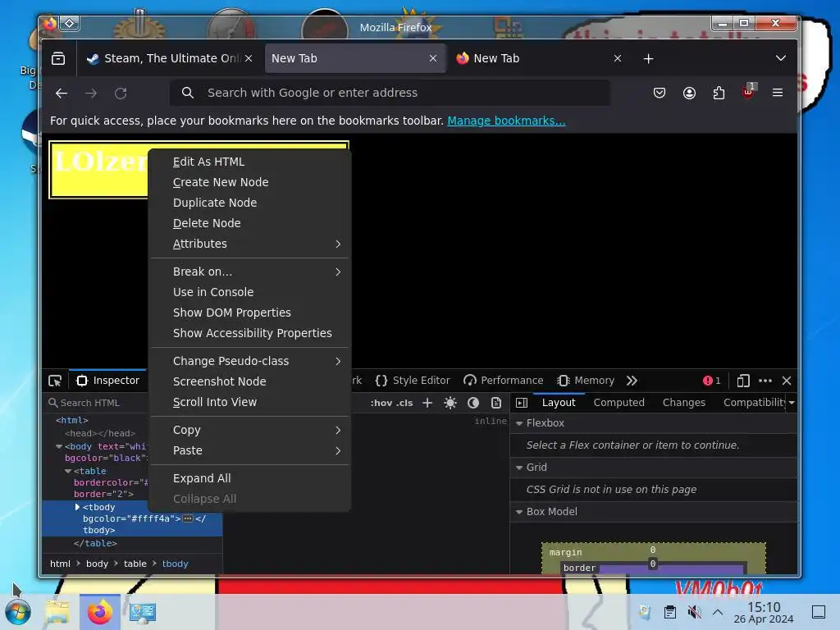Collapse the Box Model section

pyautogui.click(x=519, y=512)
